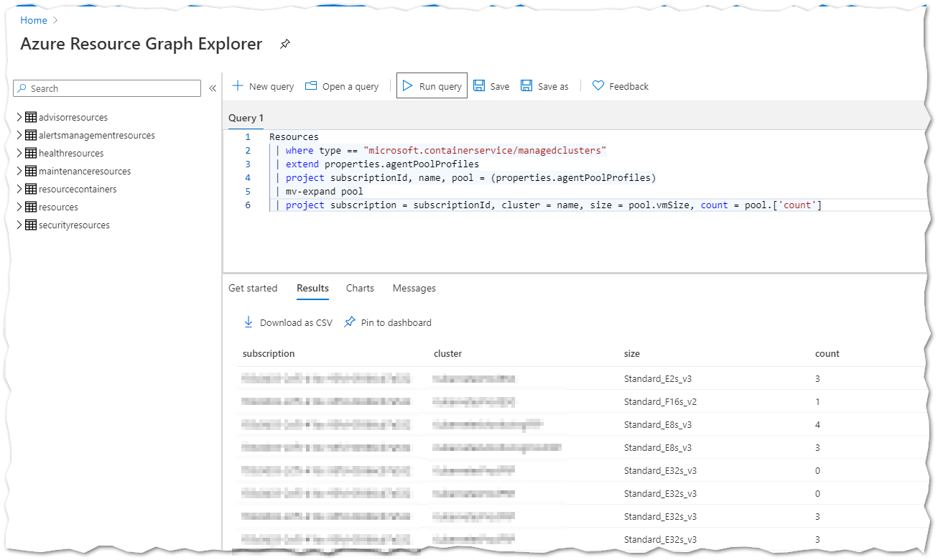938x560 pixels.
Task: Sort by the count column header
Action: tap(827, 353)
